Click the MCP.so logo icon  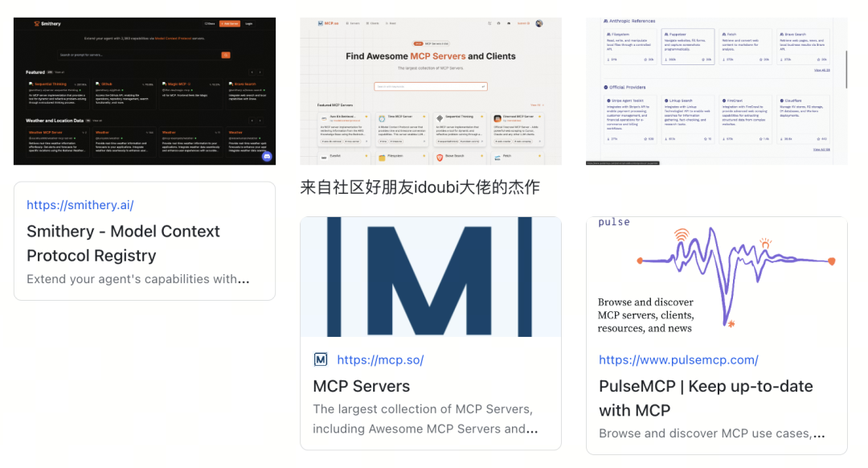click(321, 23)
